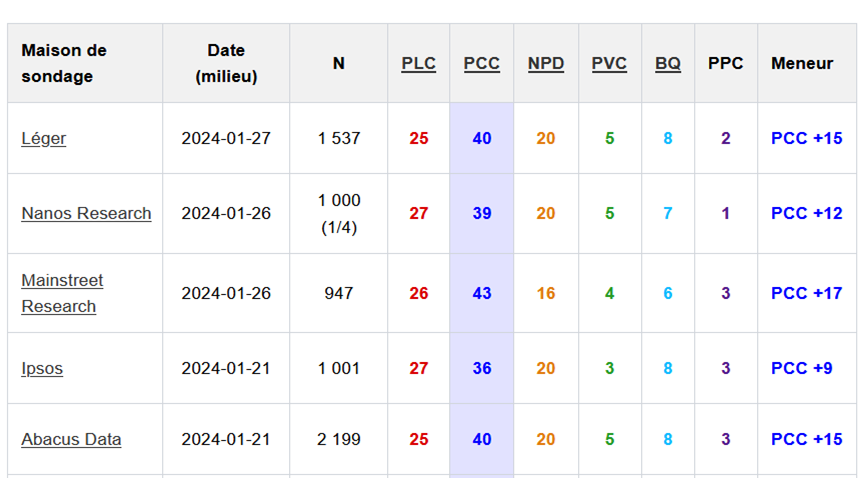Click the 'PPC' column header
This screenshot has height=478, width=864.
726,63
